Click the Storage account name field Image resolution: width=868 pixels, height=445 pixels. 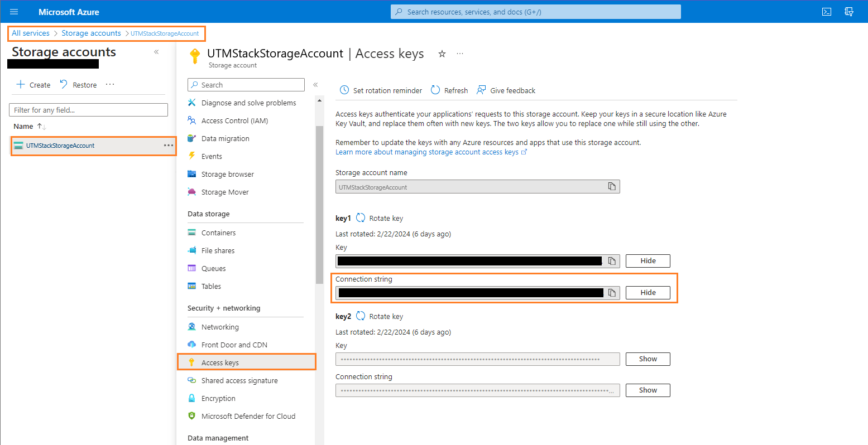tap(478, 187)
